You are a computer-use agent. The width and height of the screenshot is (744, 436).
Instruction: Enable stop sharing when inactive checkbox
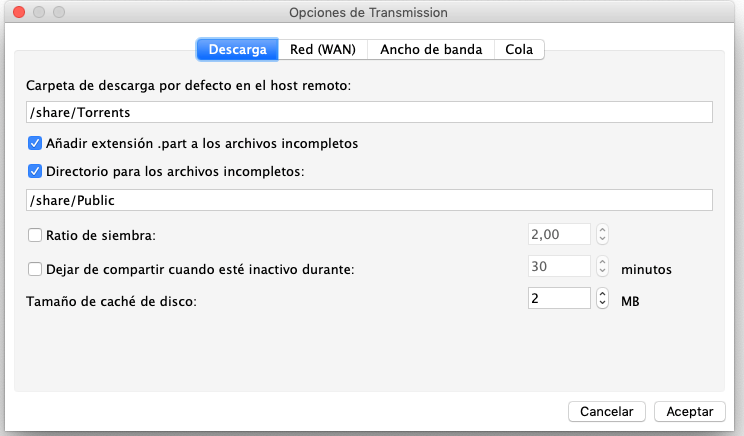[x=36, y=268]
